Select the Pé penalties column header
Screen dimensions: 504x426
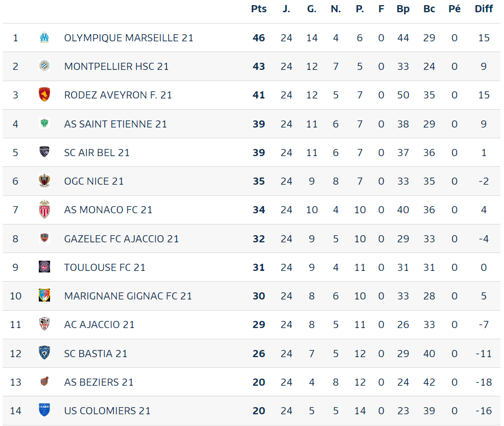(454, 9)
